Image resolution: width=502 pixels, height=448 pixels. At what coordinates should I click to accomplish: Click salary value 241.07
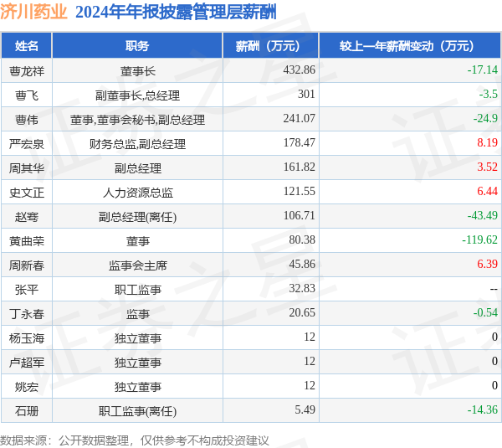[299, 118]
